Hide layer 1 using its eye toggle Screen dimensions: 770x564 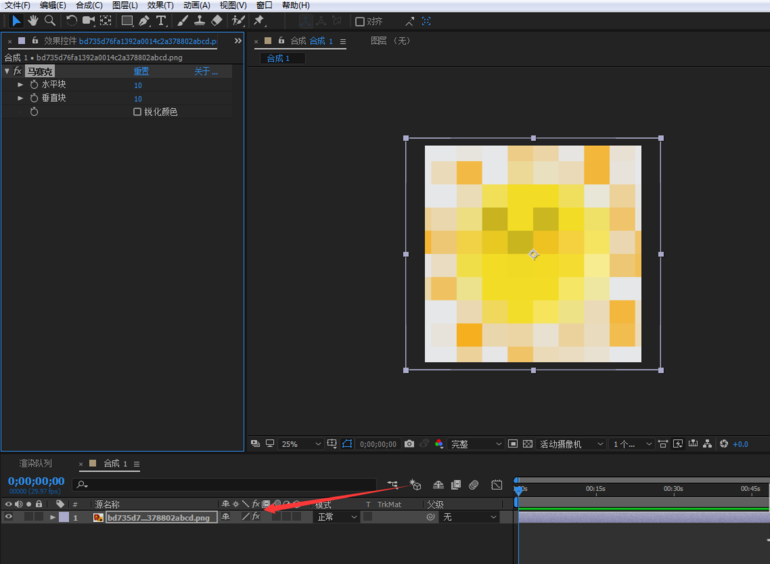8,517
